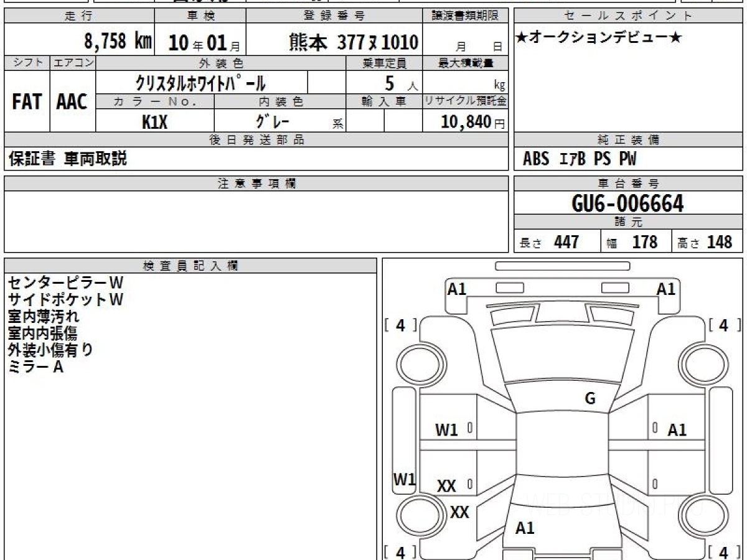Image resolution: width=747 pixels, height=560 pixels.
Task: Select the ABS エアB PS PW equipment line
Action: coord(580,159)
